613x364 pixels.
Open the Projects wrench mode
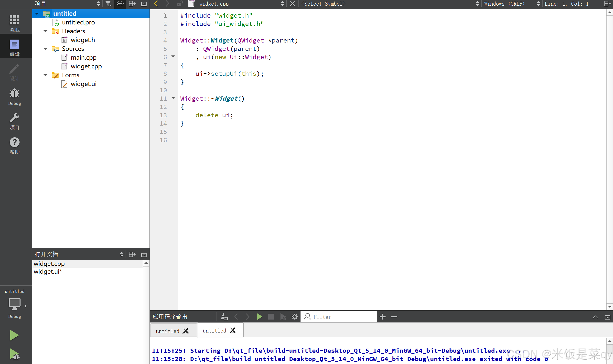pyautogui.click(x=14, y=121)
